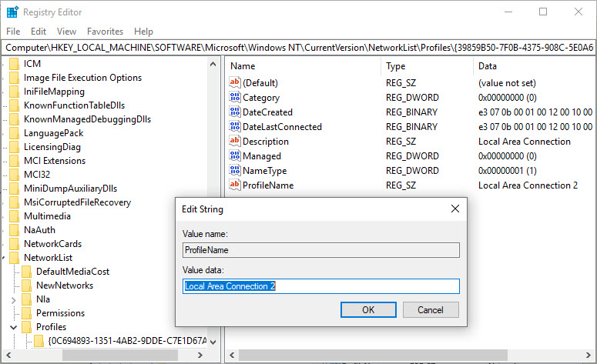Select the {0C694893-1351-4AB2-9DDE key

[x=128, y=340]
